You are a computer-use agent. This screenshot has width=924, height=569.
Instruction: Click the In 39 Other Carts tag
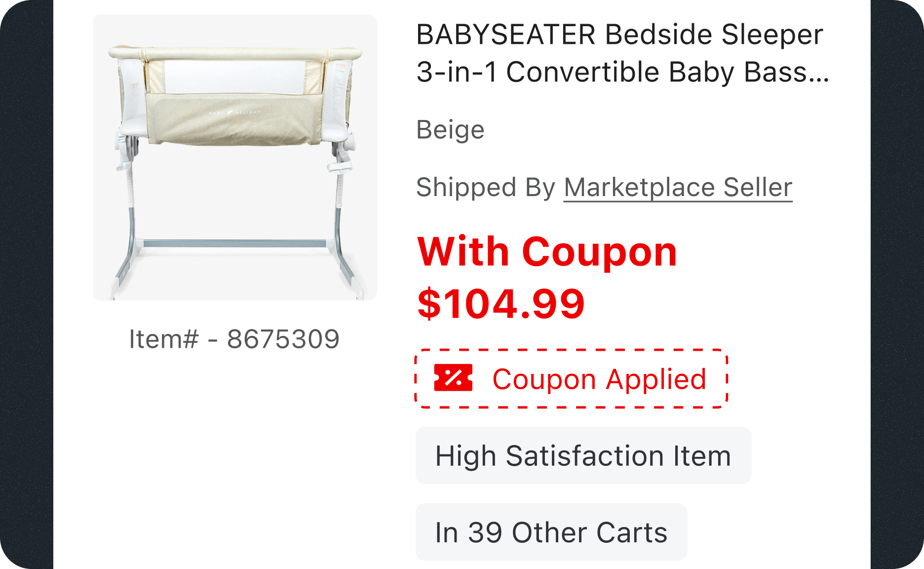551,532
